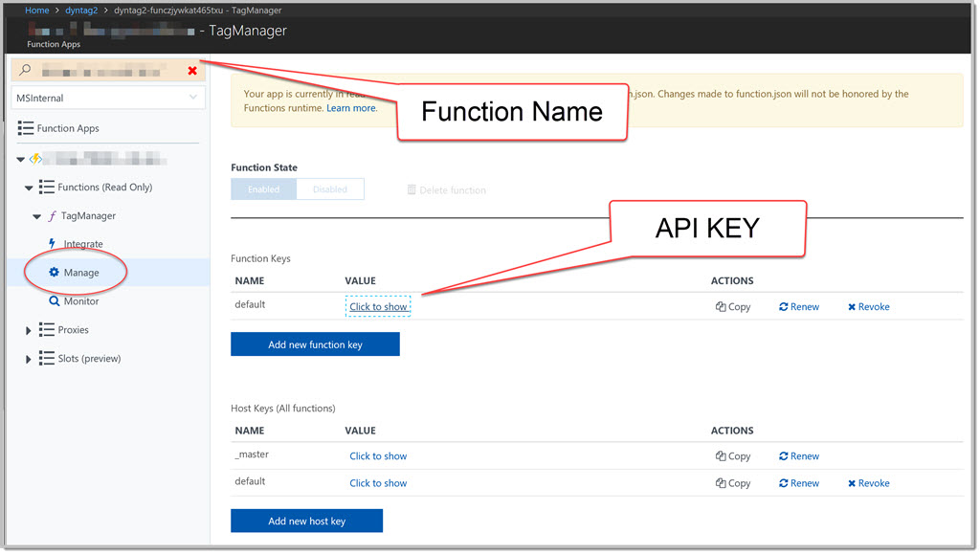The image size is (980, 554).
Task: Set Function State to Disabled
Action: (x=330, y=189)
